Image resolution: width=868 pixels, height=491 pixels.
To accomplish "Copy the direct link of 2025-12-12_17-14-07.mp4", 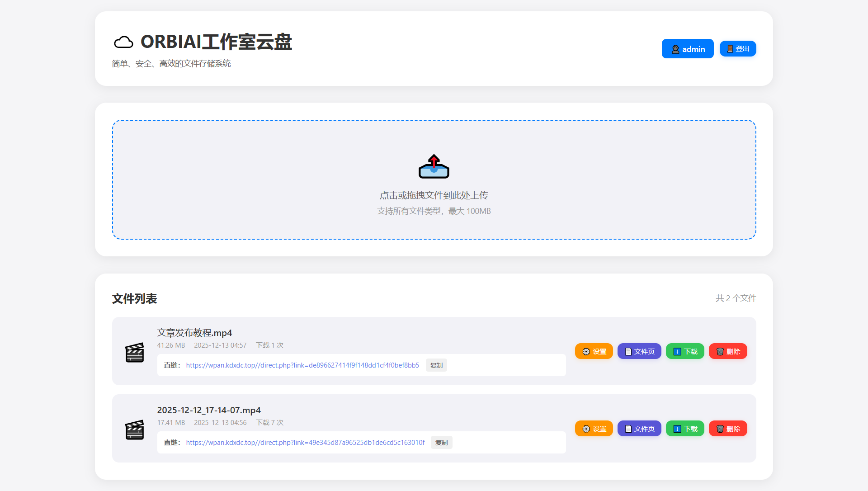I will [x=441, y=442].
